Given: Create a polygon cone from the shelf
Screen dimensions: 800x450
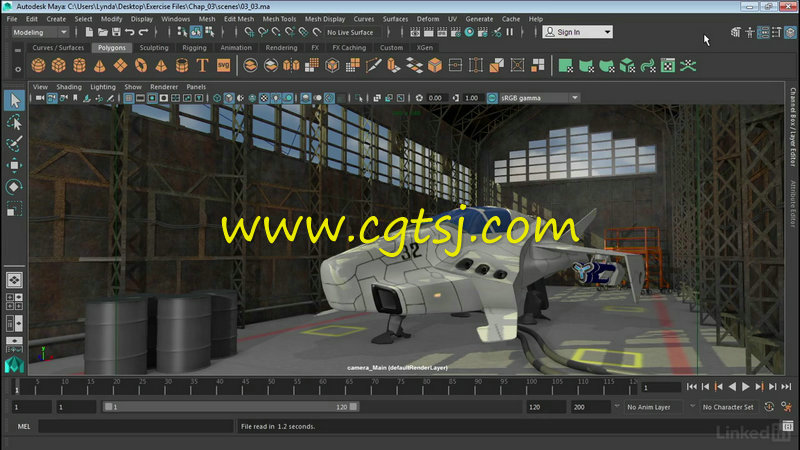Looking at the screenshot, I should click(x=99, y=65).
